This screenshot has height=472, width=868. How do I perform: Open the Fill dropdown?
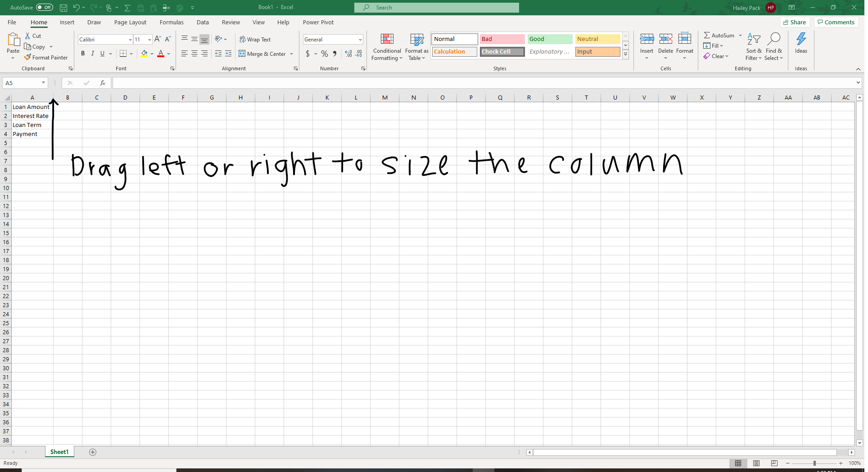click(x=714, y=46)
